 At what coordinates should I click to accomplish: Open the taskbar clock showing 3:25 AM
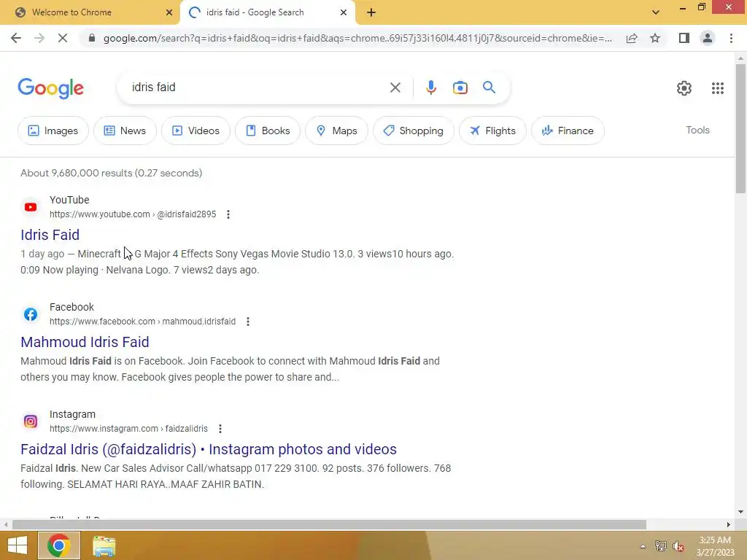coord(715,546)
